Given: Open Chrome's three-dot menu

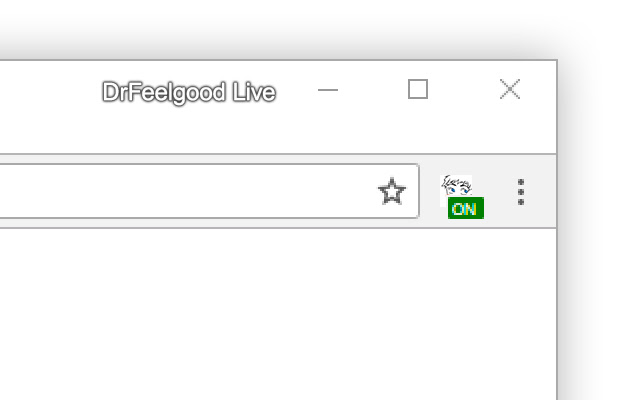Looking at the screenshot, I should (520, 192).
